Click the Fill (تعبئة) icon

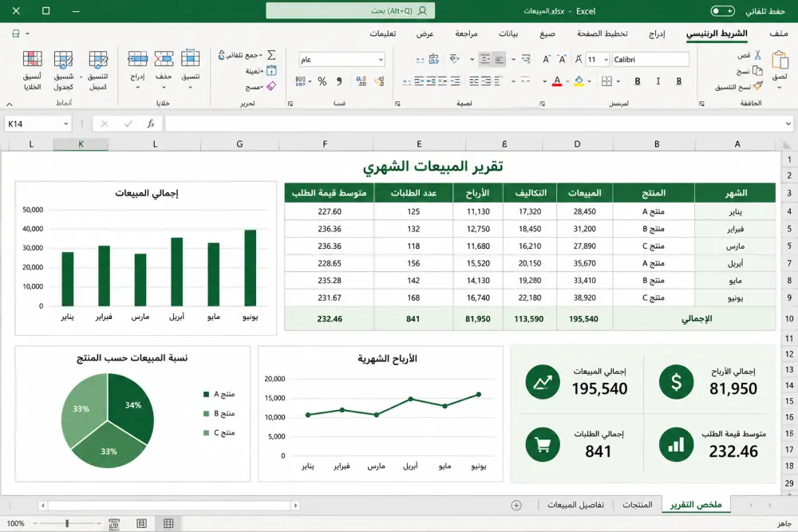[x=272, y=71]
